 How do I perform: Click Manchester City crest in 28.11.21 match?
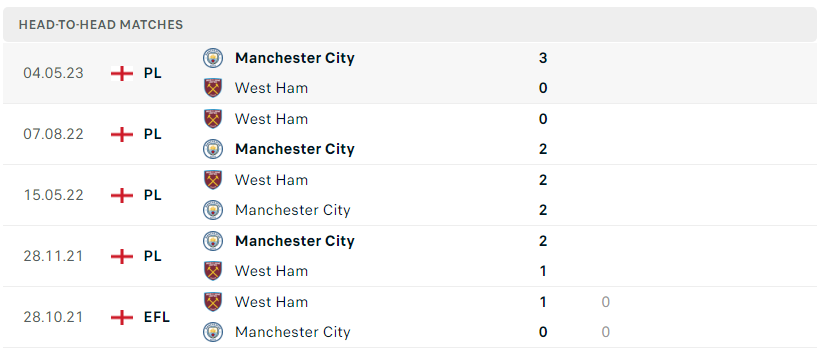click(x=213, y=241)
